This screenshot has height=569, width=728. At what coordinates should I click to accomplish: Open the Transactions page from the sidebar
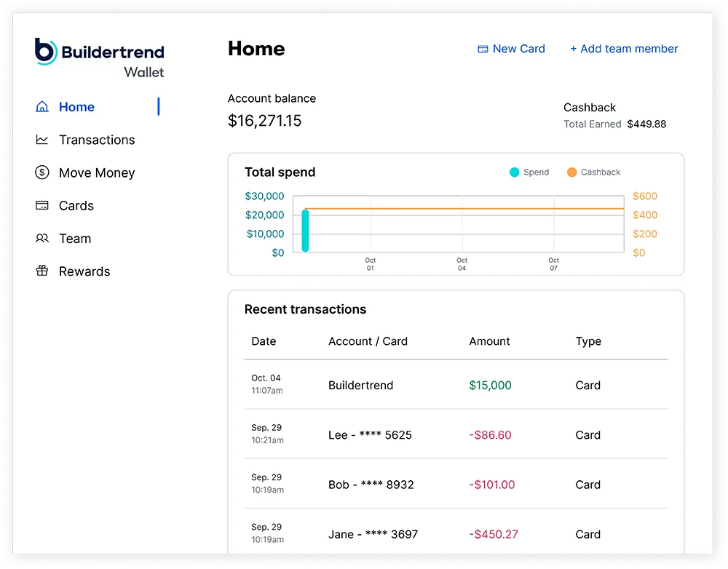[x=97, y=140]
